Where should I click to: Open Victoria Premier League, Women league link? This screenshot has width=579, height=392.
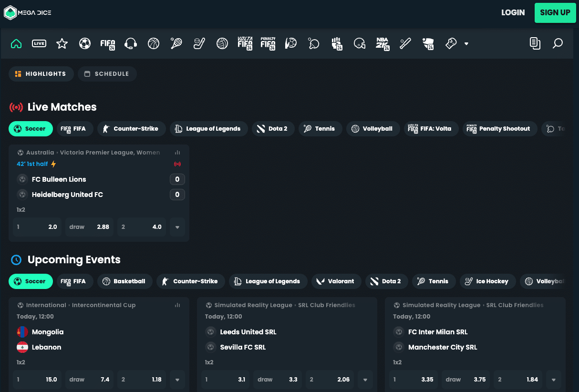110,153
